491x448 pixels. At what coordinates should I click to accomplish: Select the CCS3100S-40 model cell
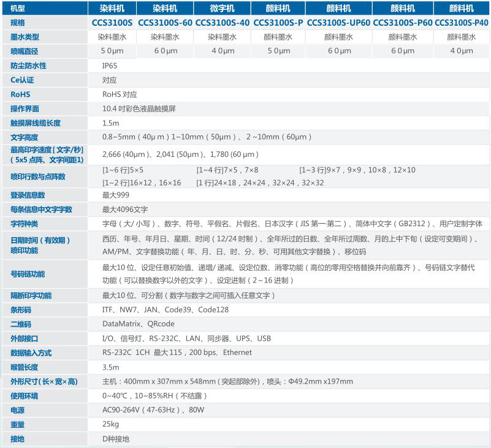(x=223, y=23)
